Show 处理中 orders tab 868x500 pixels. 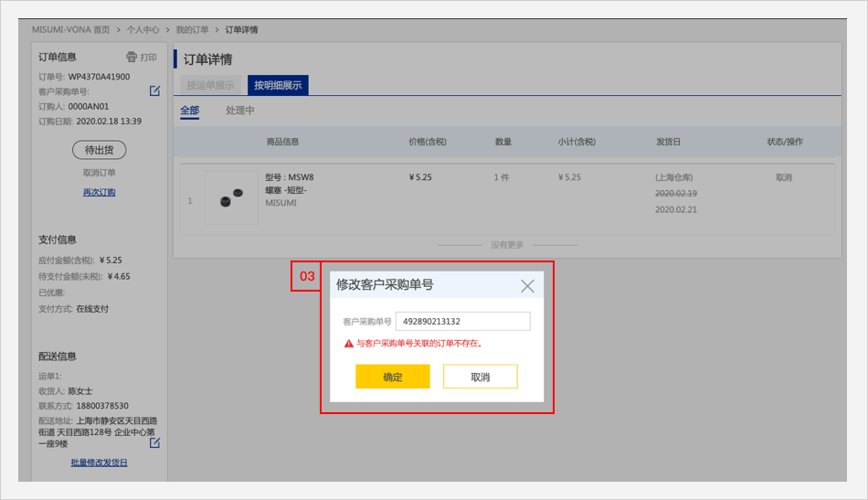(x=240, y=111)
